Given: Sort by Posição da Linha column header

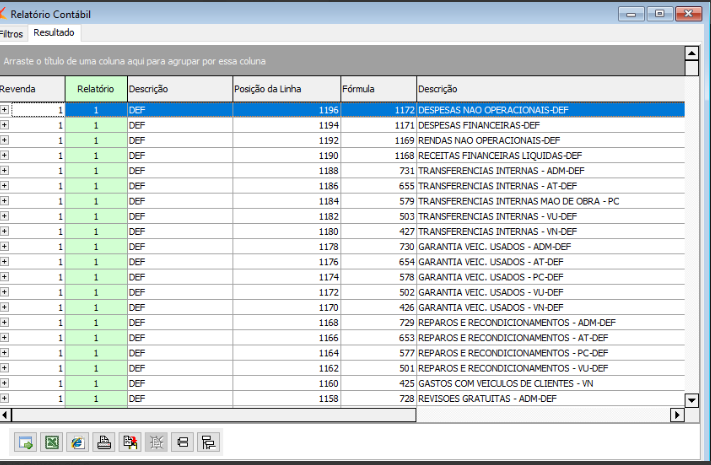Looking at the screenshot, I should tap(287, 89).
